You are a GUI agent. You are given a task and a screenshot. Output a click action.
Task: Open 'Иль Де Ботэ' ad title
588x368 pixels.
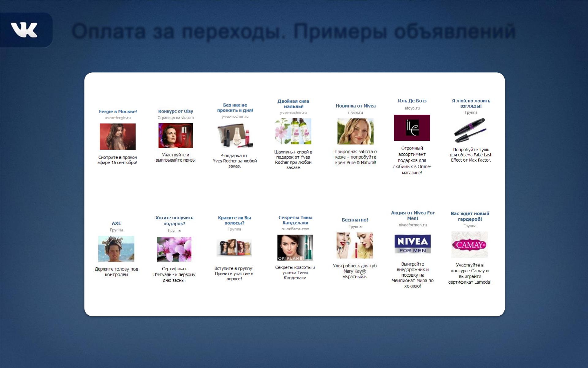412,101
